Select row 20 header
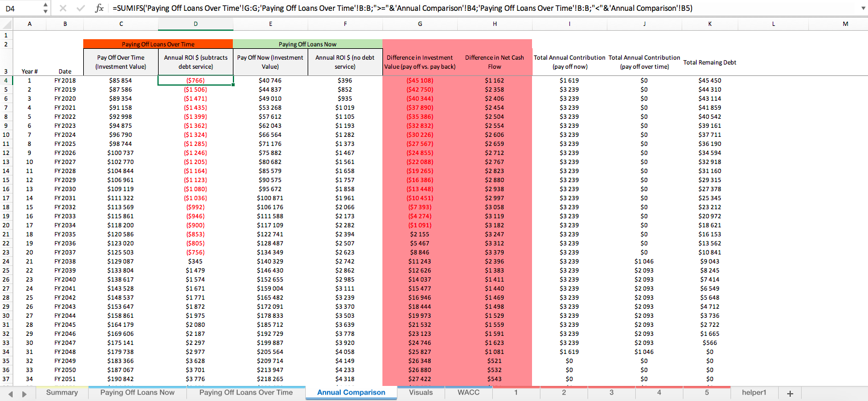Screen dimensions: 868x401 click(x=6, y=225)
